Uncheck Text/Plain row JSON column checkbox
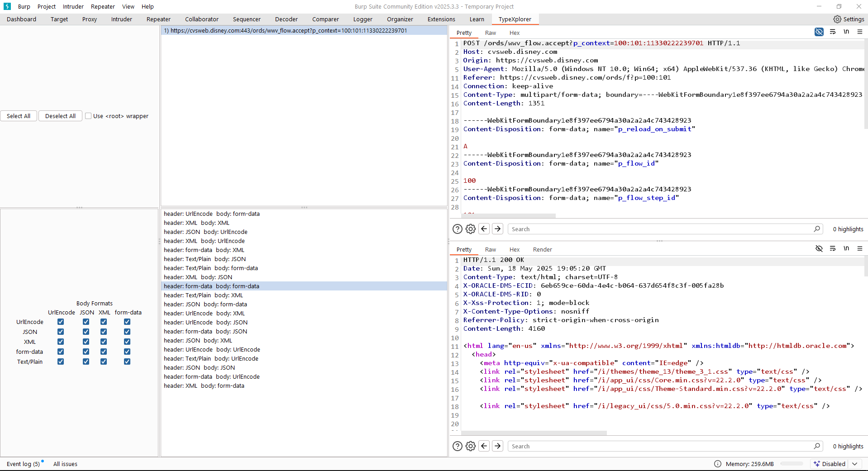Screen dimensions: 868x471 click(x=86, y=362)
